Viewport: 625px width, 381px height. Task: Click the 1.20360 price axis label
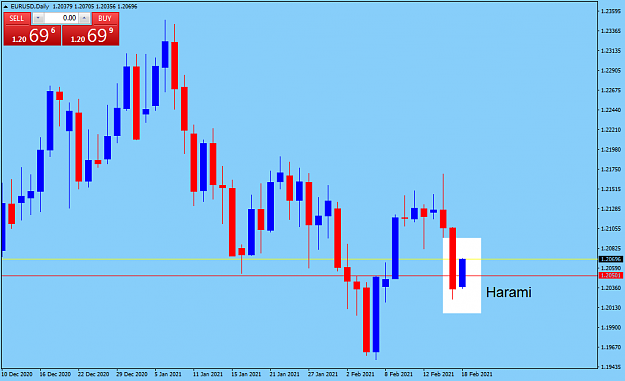point(611,288)
